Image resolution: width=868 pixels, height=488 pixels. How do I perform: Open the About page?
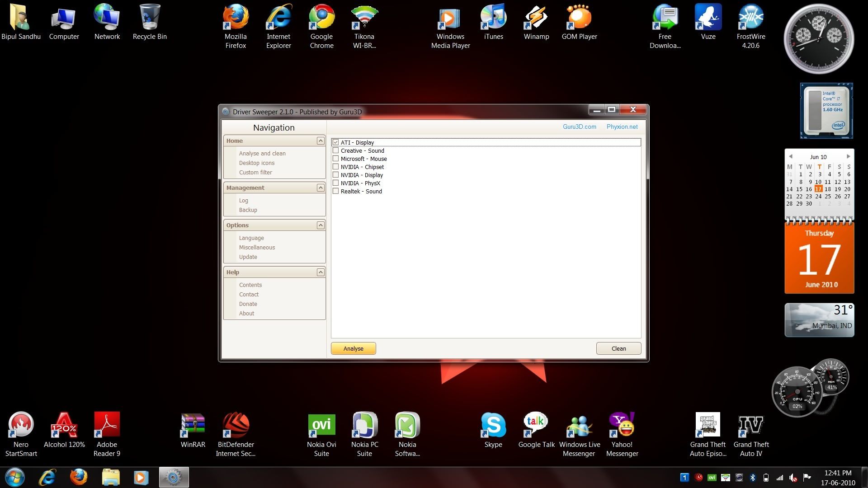click(x=247, y=314)
